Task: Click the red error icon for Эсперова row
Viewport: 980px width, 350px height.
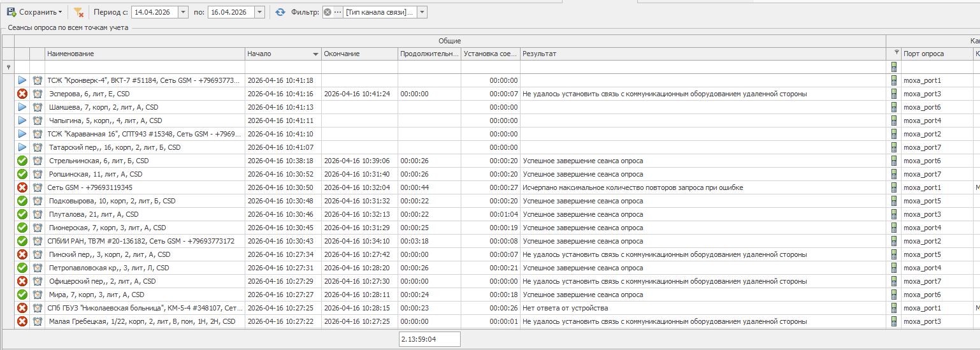Action: [x=22, y=94]
